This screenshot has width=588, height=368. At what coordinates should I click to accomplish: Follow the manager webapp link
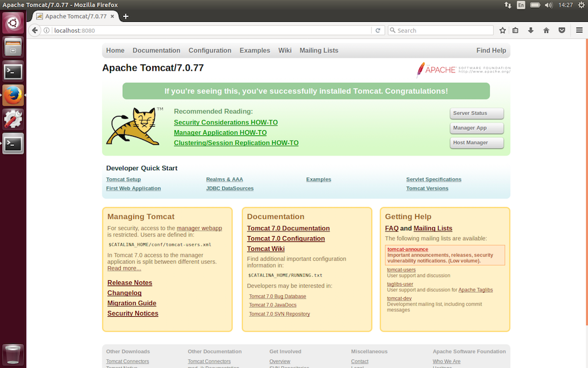(x=199, y=228)
